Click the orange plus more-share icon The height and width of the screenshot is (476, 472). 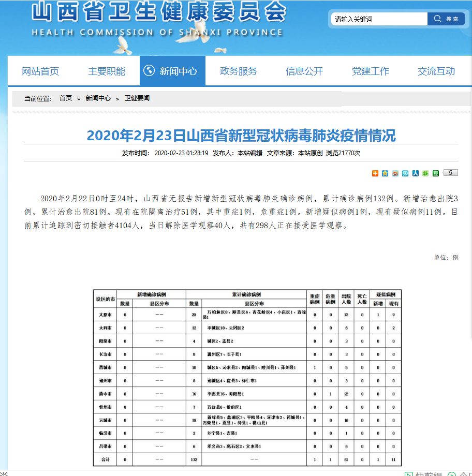(375, 173)
